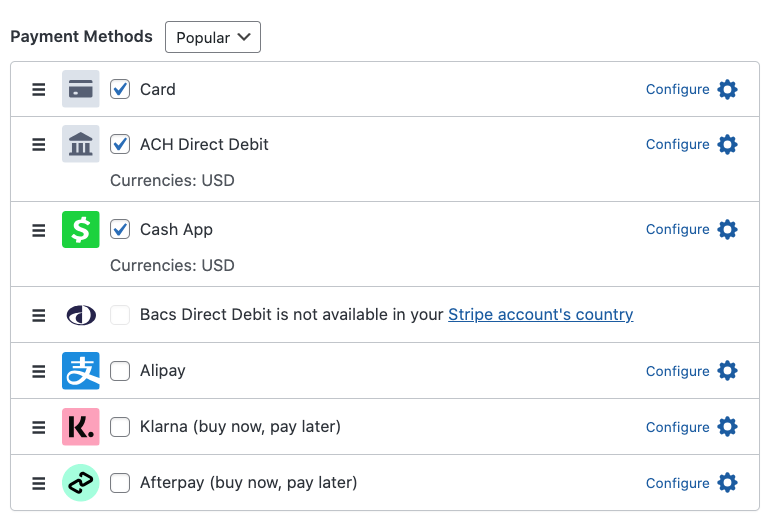Click the gear icon for ACH Direct Debit
The width and height of the screenshot is (770, 519).
point(728,144)
